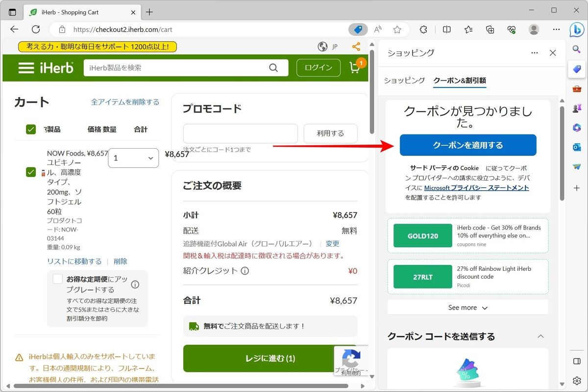Viewport: 588px width, 392px height.
Task: Open shopping panel more options menu
Action: click(x=535, y=53)
